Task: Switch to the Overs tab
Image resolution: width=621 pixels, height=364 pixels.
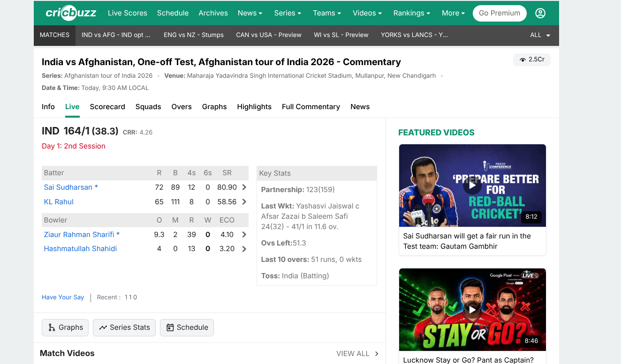Action: click(182, 107)
